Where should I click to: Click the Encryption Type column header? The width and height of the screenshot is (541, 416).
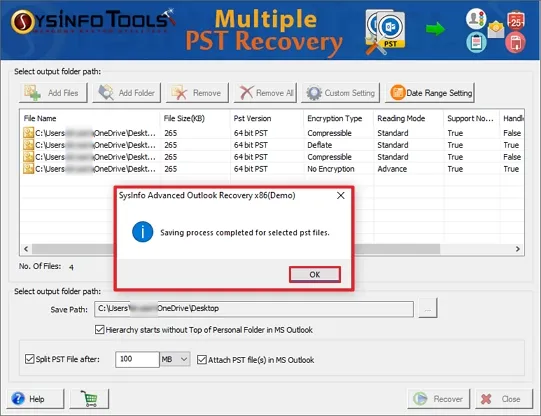(x=338, y=118)
